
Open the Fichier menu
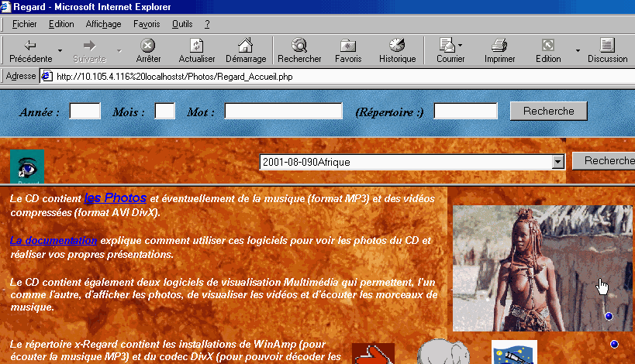[24, 24]
